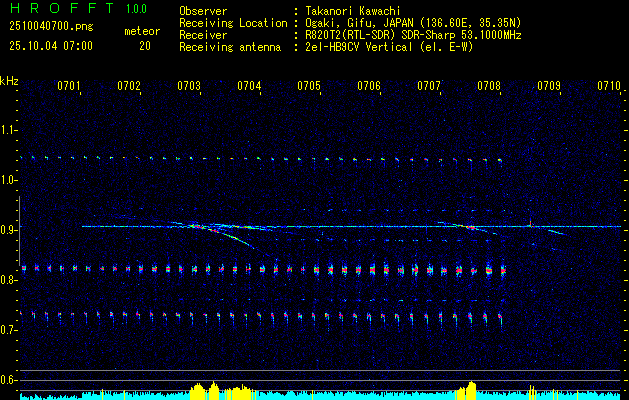Viewport: 629px width, 400px height.
Task: Click the 0710 time marker
Action: tap(609, 87)
